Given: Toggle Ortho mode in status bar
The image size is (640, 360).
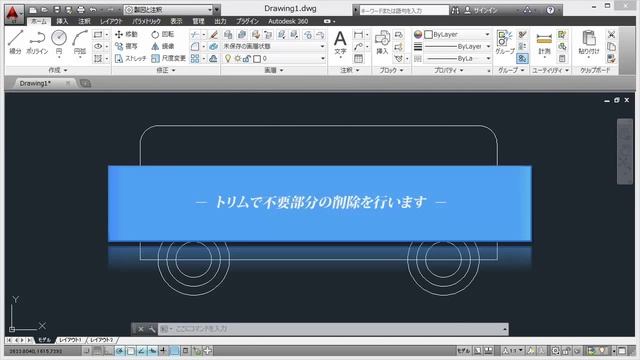Looking at the screenshot, I should coord(108,351).
